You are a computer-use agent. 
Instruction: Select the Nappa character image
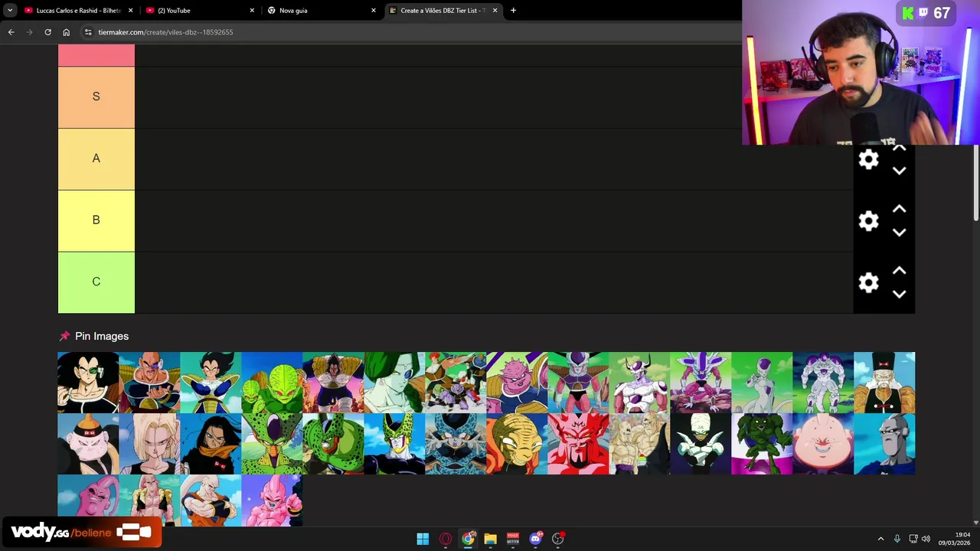click(149, 383)
